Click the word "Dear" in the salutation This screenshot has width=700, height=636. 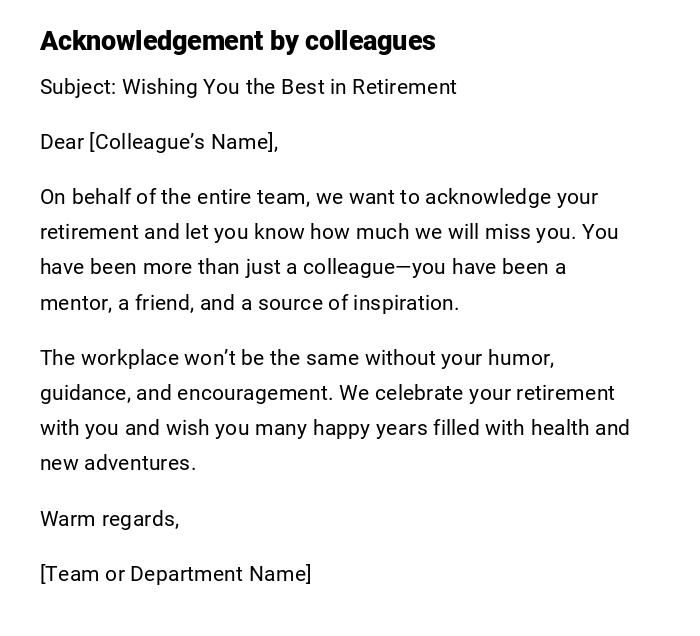pos(62,142)
